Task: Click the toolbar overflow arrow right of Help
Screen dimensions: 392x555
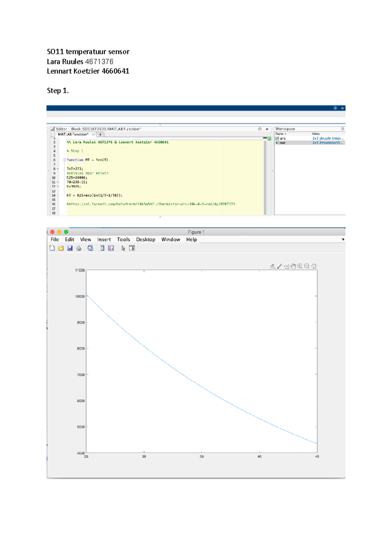Action: (343, 239)
